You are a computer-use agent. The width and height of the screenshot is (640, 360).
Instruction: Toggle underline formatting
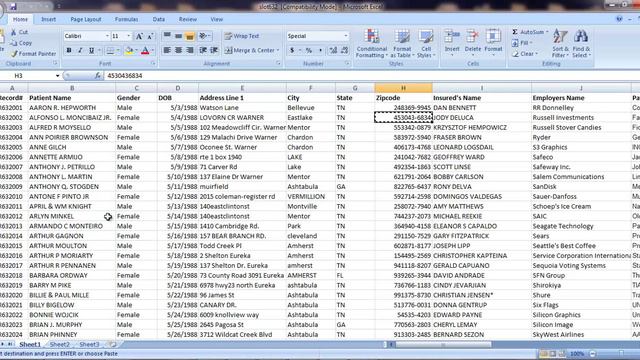tap(91, 50)
